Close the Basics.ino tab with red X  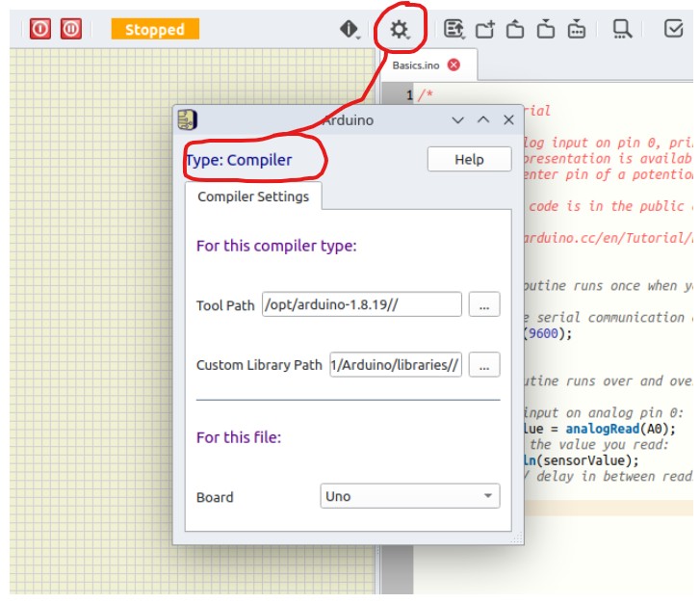pos(454,66)
